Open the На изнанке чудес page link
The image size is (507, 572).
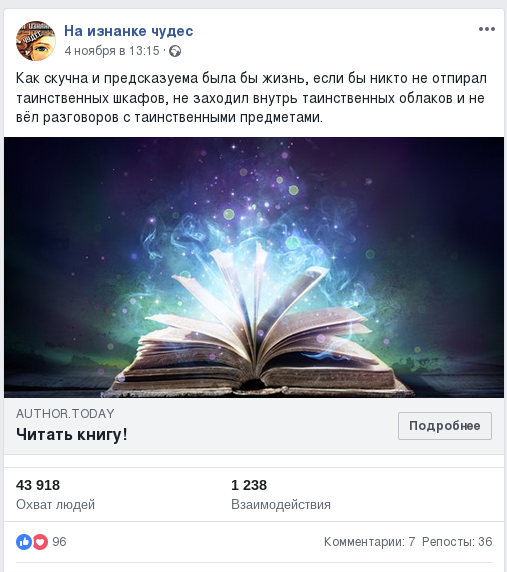pyautogui.click(x=128, y=31)
